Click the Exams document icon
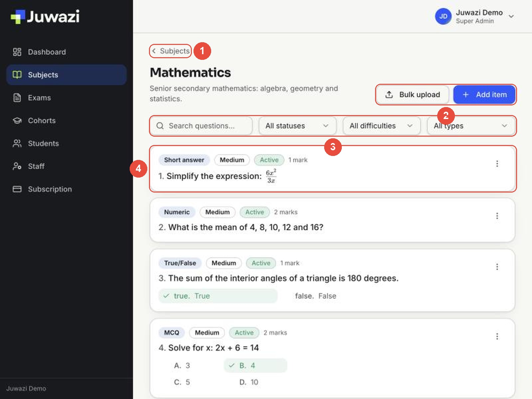 coord(17,98)
